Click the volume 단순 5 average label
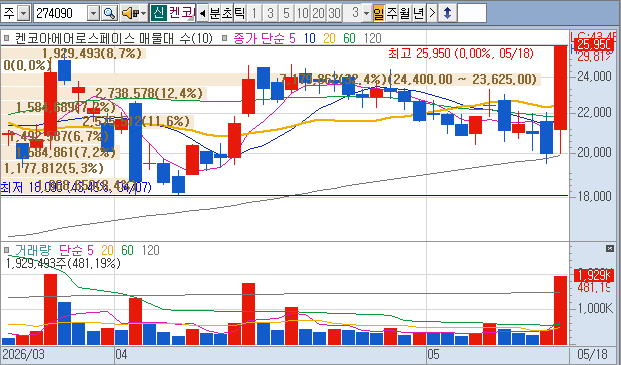 point(76,250)
